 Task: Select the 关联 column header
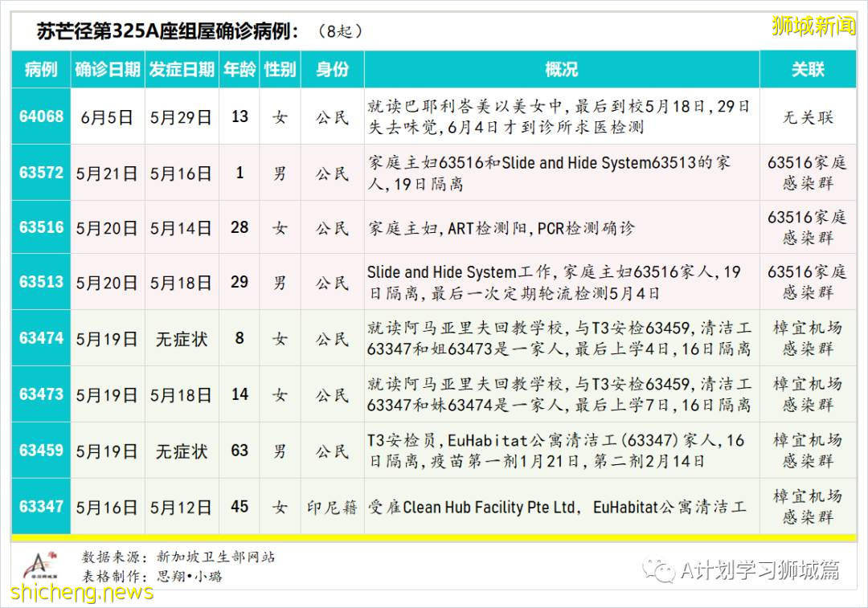click(x=809, y=69)
